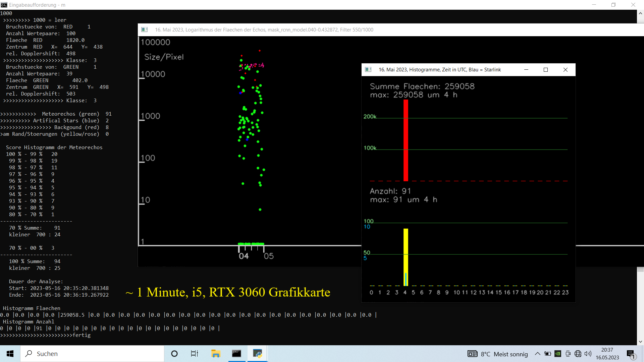Switch to the Python app taskbar icon
This screenshot has height=362, width=644.
[257, 354]
